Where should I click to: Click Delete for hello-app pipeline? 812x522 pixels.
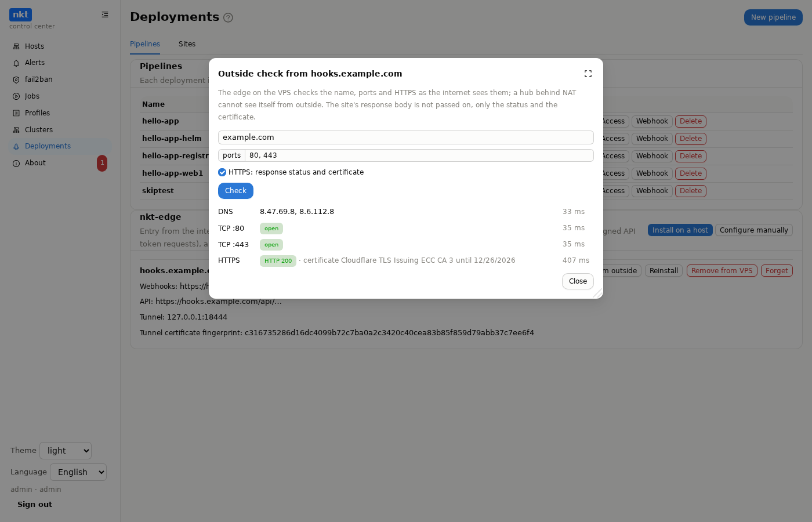[x=691, y=121]
